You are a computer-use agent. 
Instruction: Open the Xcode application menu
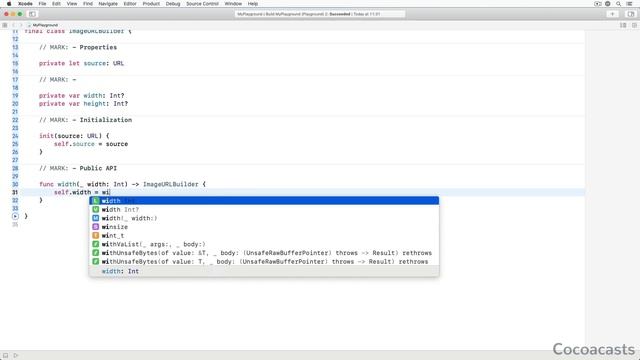pos(25,4)
